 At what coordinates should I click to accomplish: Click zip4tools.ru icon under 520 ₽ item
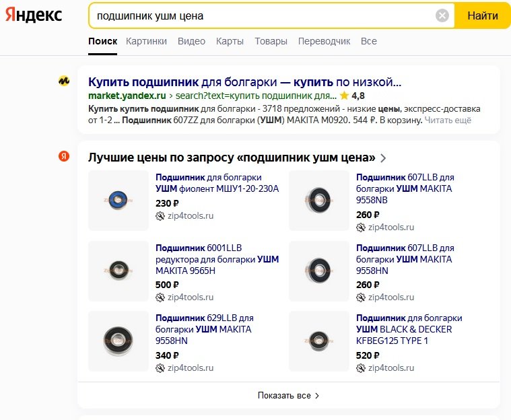point(361,368)
